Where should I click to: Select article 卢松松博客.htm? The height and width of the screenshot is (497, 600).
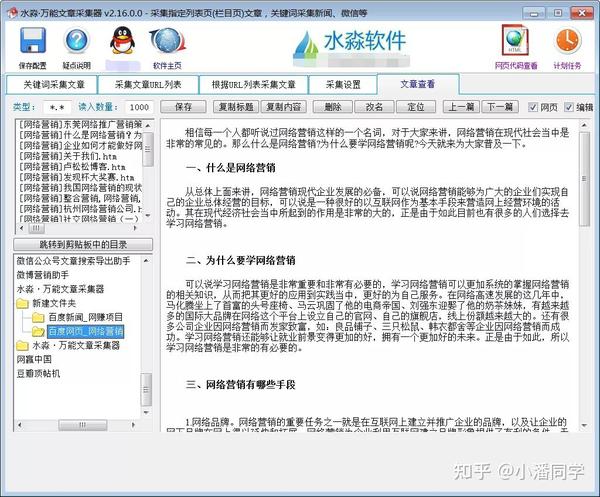click(x=72, y=167)
